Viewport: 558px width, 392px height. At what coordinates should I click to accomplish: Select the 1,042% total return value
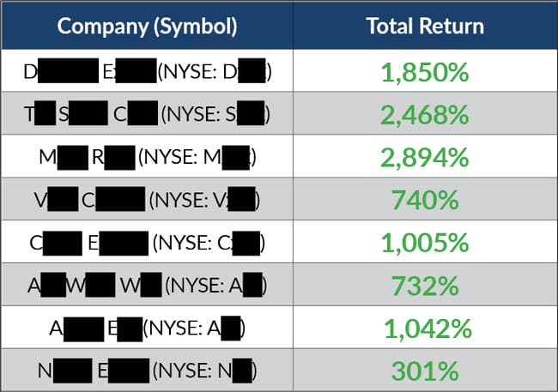424,328
